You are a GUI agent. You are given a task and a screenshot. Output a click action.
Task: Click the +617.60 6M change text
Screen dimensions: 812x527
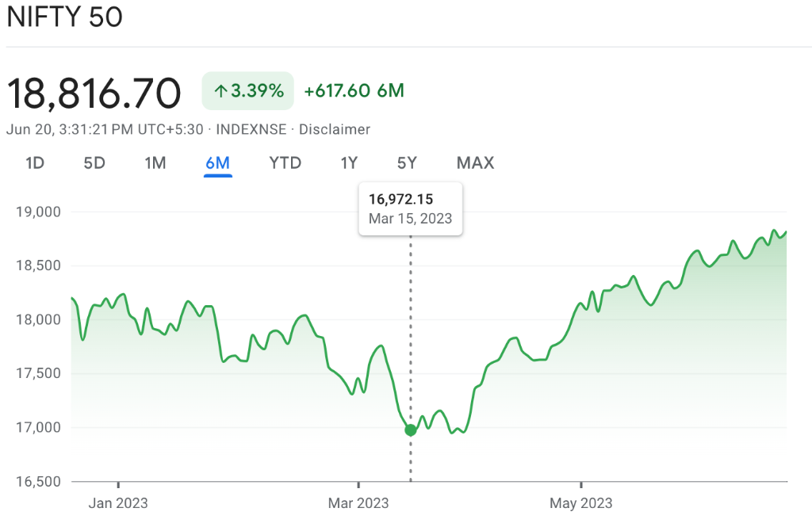pyautogui.click(x=354, y=91)
